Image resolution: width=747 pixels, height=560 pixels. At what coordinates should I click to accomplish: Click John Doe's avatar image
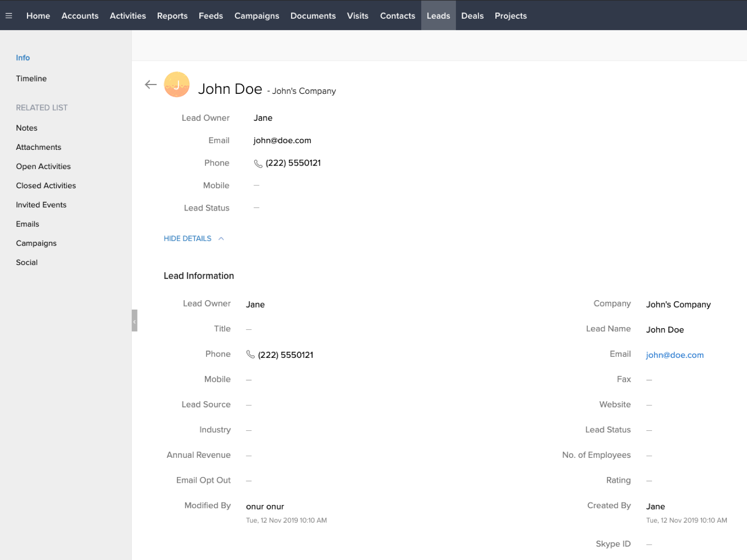176,85
